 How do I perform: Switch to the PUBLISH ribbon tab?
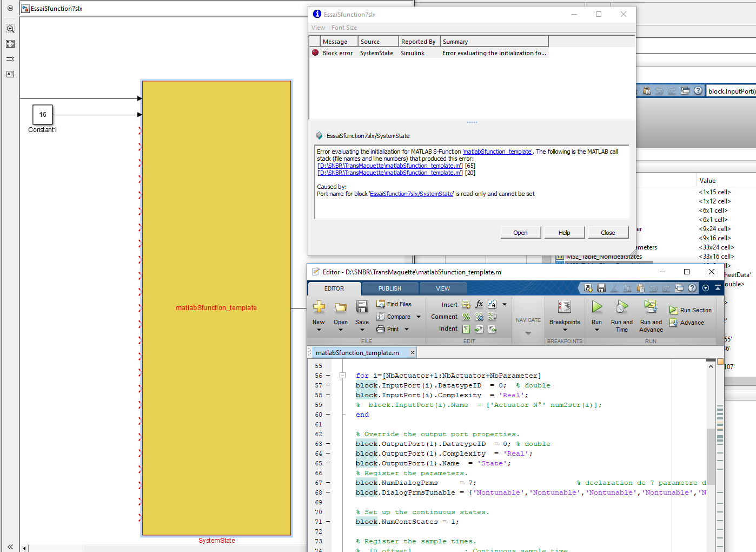pyautogui.click(x=390, y=288)
